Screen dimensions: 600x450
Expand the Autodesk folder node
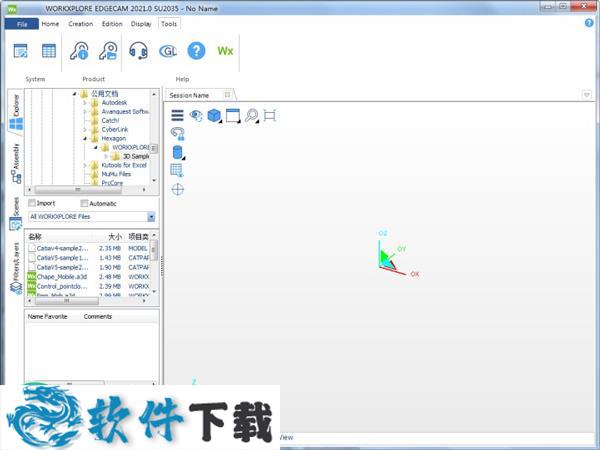pyautogui.click(x=85, y=103)
